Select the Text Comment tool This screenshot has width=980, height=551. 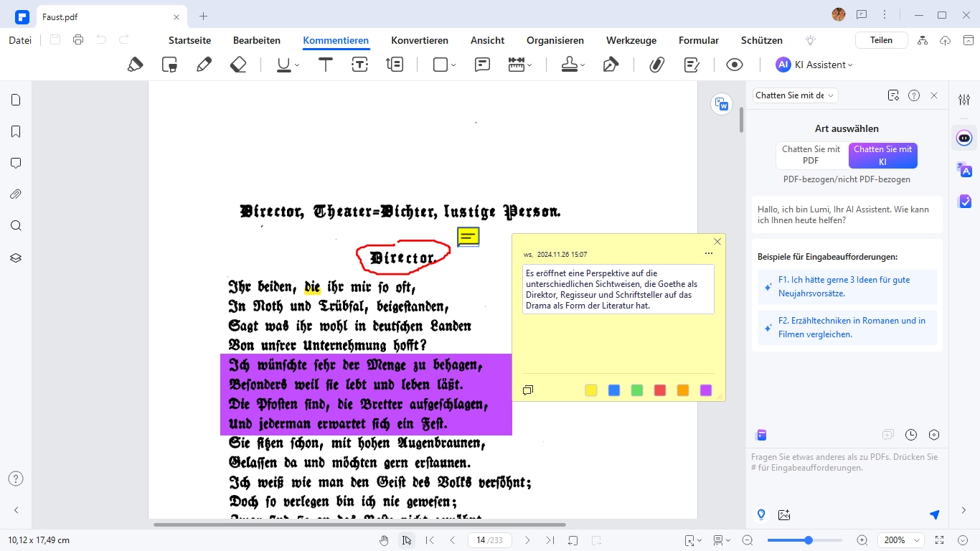pos(326,65)
